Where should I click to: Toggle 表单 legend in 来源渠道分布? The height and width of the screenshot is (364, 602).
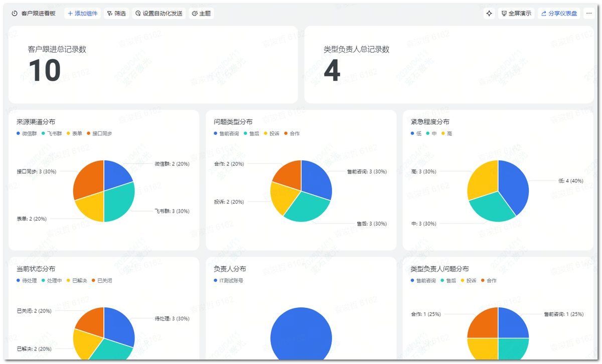click(74, 133)
